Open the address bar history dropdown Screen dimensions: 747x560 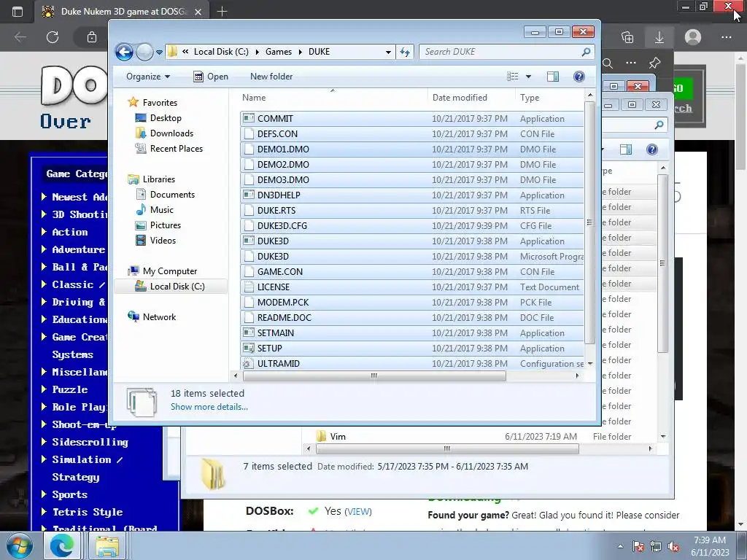click(x=388, y=52)
